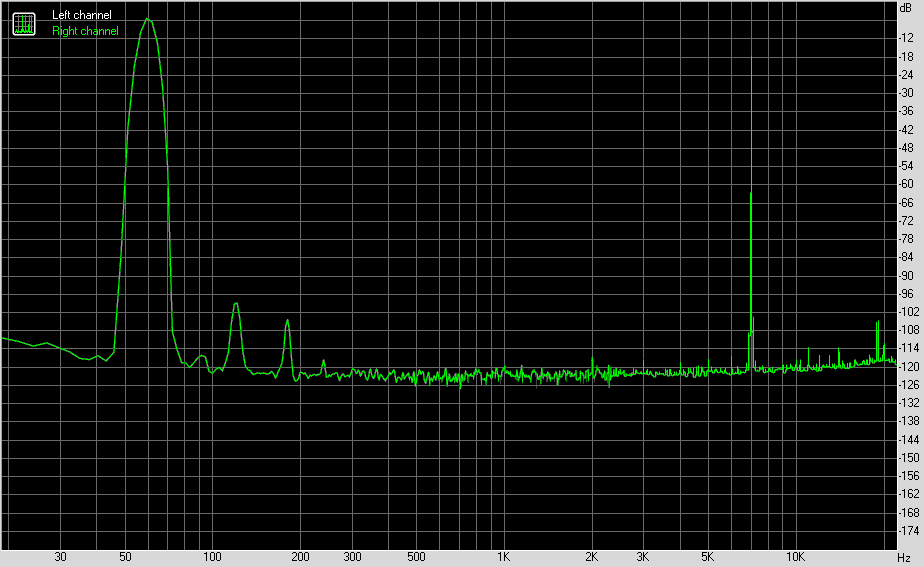The image size is (924, 567).
Task: Click the '-132' dB axis value
Action: (x=909, y=403)
